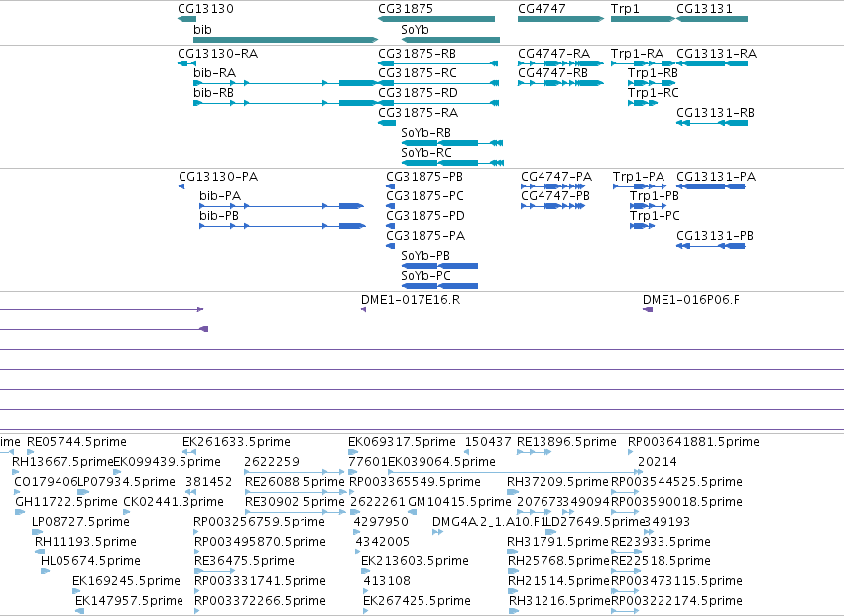This screenshot has height=616, width=844.
Task: Click EST GM10415.5prime
Action: 459,502
